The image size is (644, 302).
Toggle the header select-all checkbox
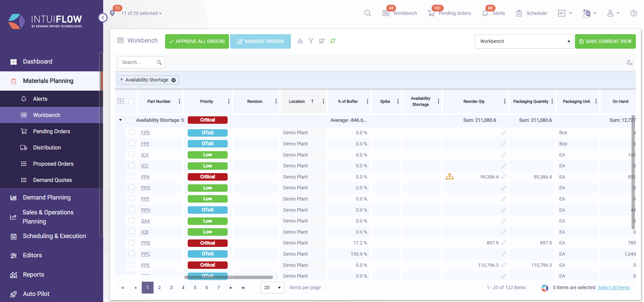(131, 101)
